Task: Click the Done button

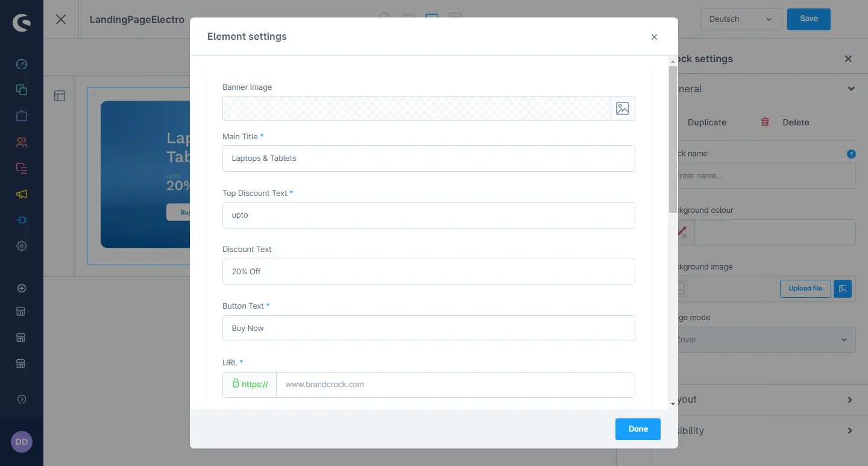Action: pyautogui.click(x=638, y=429)
